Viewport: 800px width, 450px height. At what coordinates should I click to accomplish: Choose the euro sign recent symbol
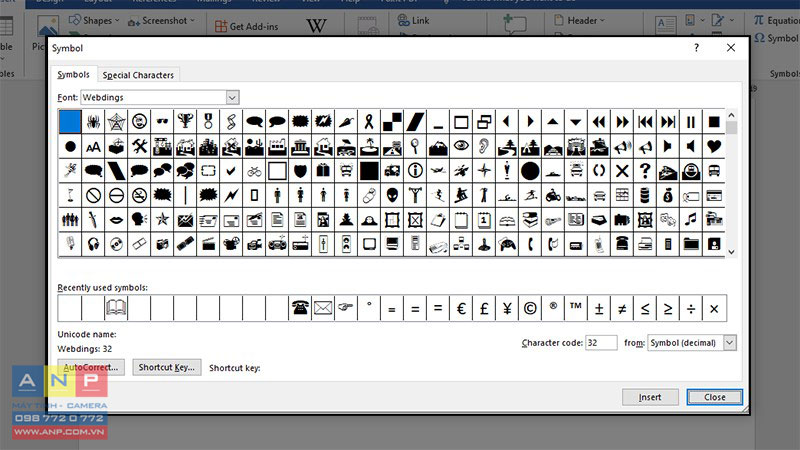(461, 308)
